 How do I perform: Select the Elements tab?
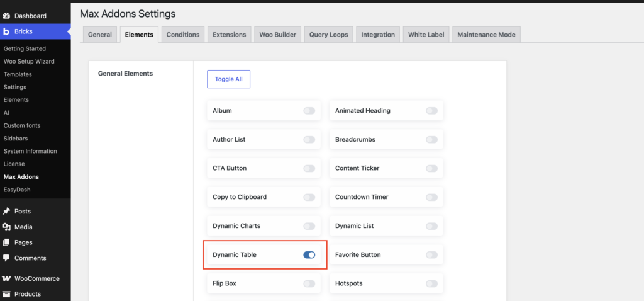(x=139, y=35)
